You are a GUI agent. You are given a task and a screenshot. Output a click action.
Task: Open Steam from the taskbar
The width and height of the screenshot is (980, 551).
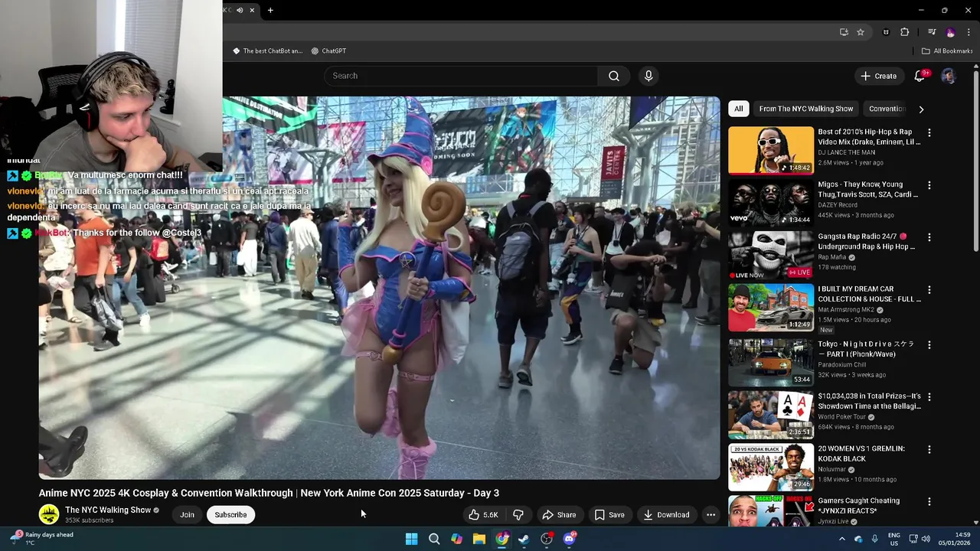pyautogui.click(x=524, y=539)
